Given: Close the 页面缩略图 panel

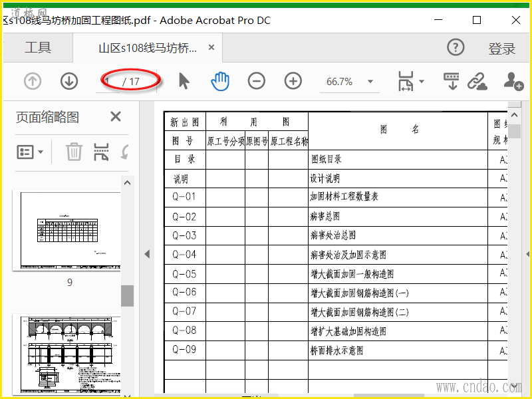Looking at the screenshot, I should (x=116, y=117).
